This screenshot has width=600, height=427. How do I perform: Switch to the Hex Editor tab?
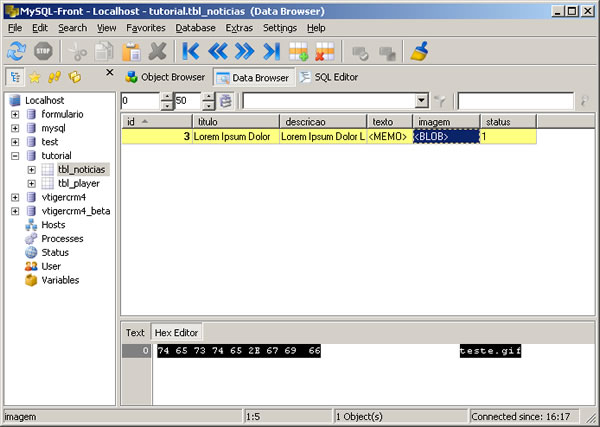point(176,332)
